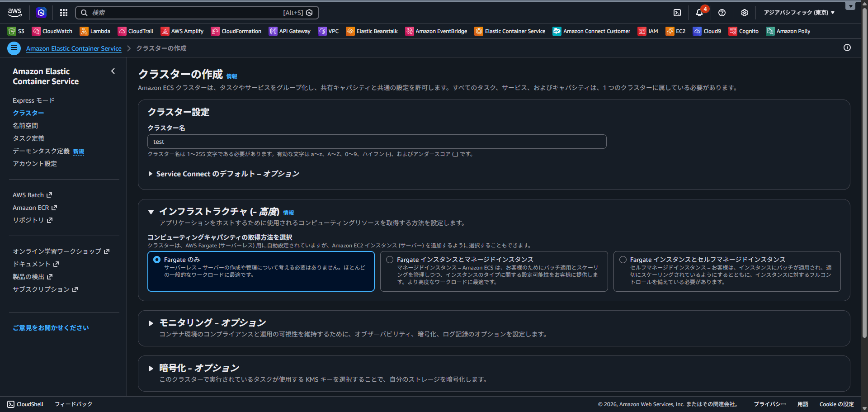Open the Cognito bookmark

[x=744, y=31]
